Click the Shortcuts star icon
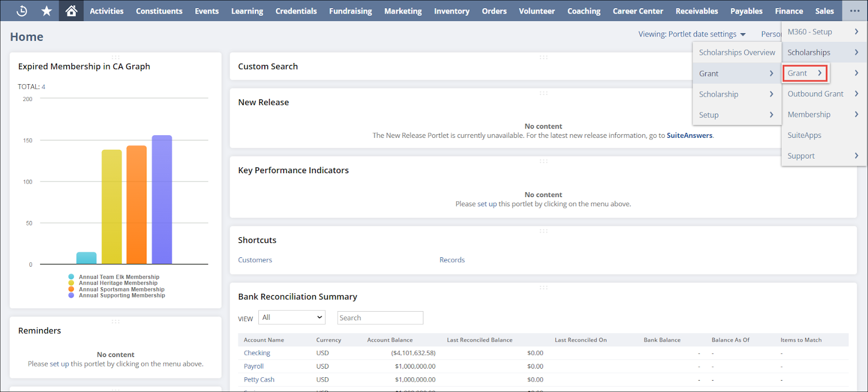This screenshot has height=392, width=868. point(47,11)
